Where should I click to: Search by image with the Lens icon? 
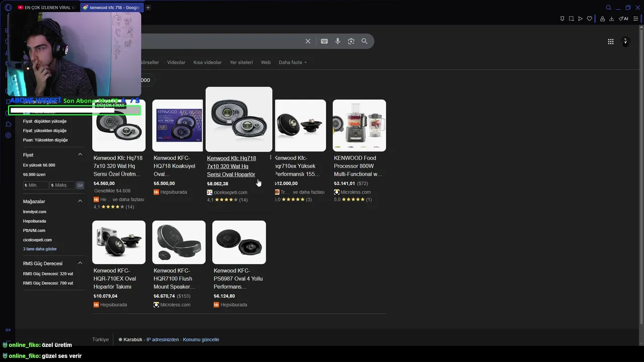351,41
